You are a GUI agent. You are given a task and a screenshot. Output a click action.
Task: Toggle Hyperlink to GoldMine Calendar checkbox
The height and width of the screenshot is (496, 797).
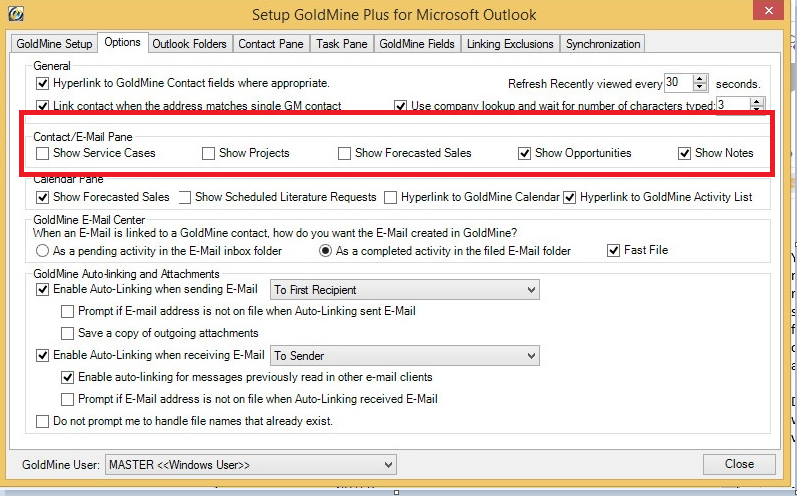391,198
